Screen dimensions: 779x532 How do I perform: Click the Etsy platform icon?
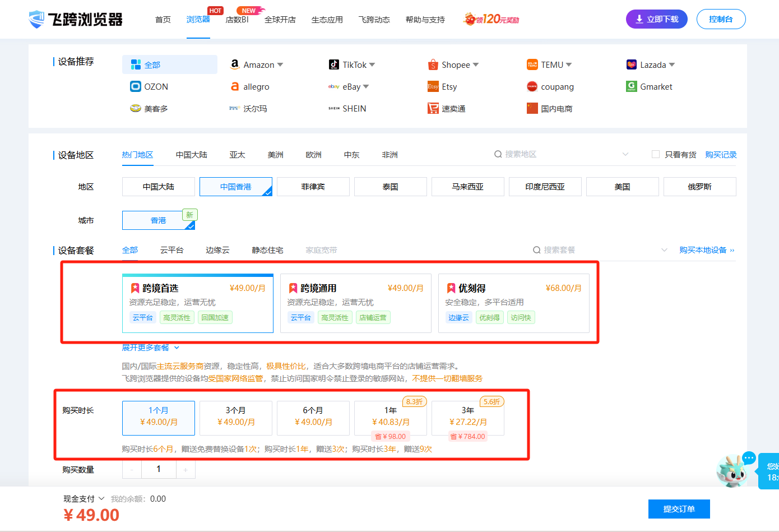point(433,86)
